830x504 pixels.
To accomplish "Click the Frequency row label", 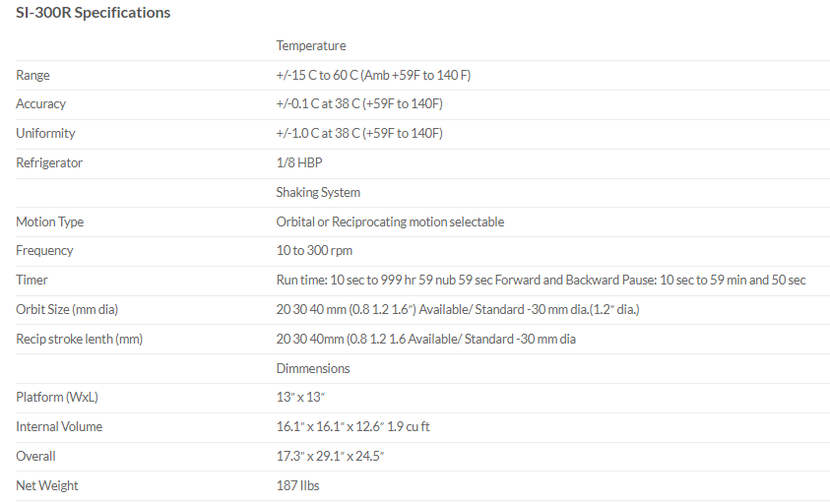I will click(44, 251).
